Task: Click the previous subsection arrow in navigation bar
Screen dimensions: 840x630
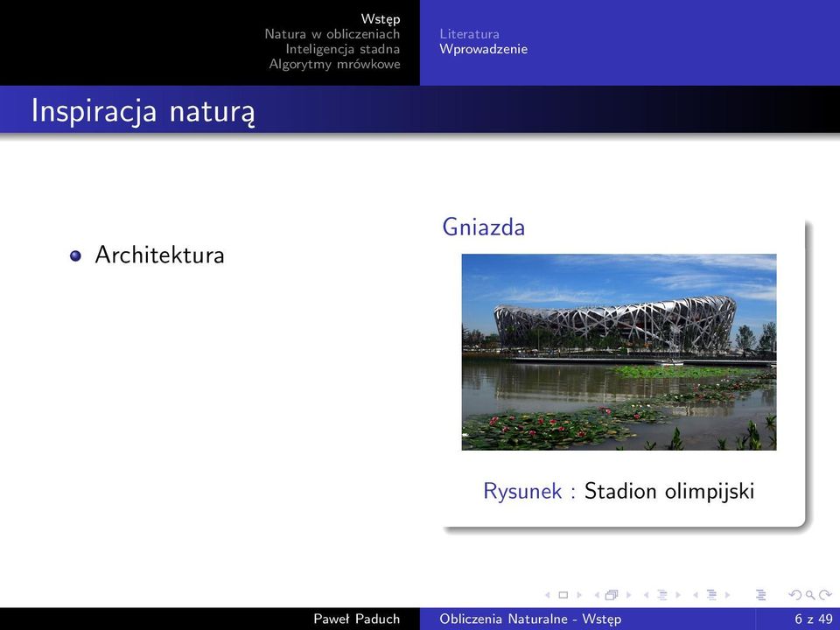Action: pos(646,595)
